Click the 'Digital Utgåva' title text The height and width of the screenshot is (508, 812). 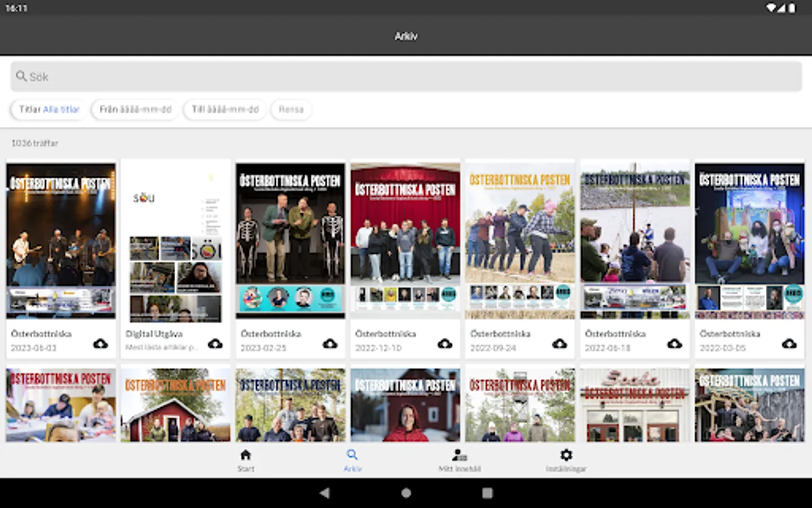click(x=154, y=334)
